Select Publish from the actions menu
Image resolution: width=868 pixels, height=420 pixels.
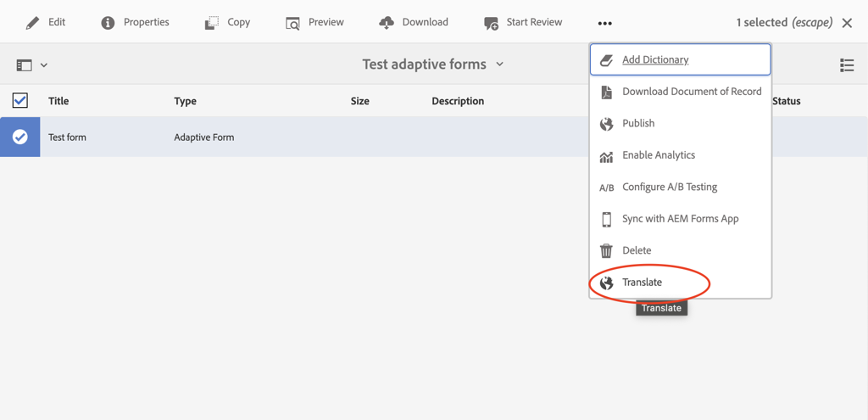pos(637,123)
